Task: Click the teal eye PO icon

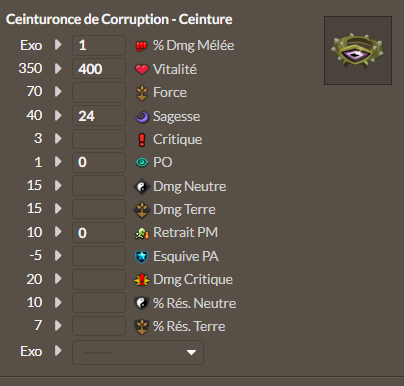Action: [142, 162]
